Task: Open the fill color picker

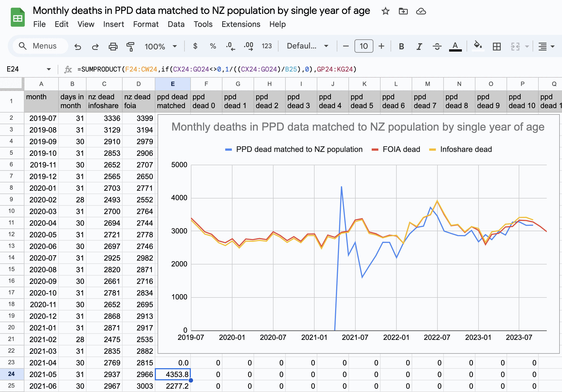Action: (478, 46)
